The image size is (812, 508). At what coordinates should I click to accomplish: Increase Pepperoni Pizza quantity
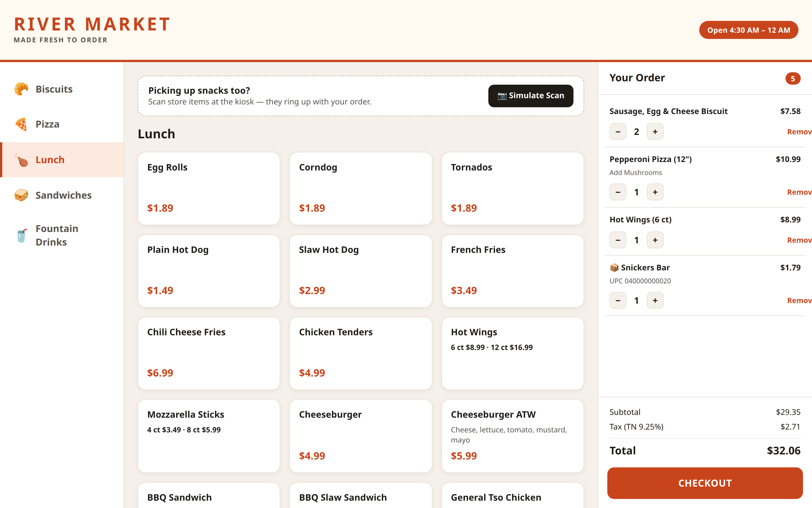pos(655,192)
